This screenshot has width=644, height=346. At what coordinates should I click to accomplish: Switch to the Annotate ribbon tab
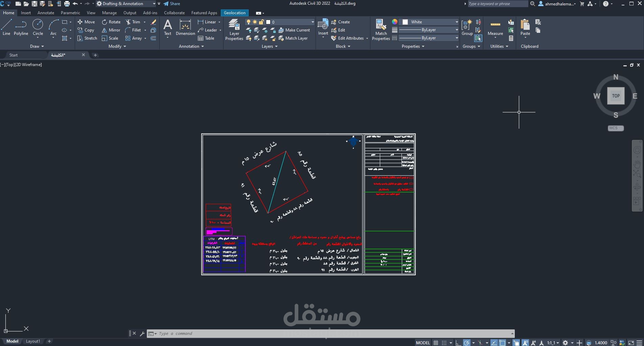click(46, 13)
